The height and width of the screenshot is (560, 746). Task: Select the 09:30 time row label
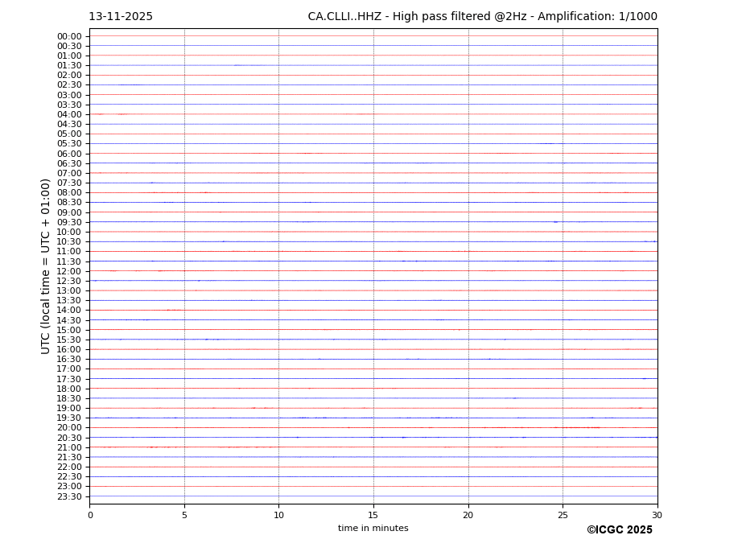pyautogui.click(x=69, y=222)
